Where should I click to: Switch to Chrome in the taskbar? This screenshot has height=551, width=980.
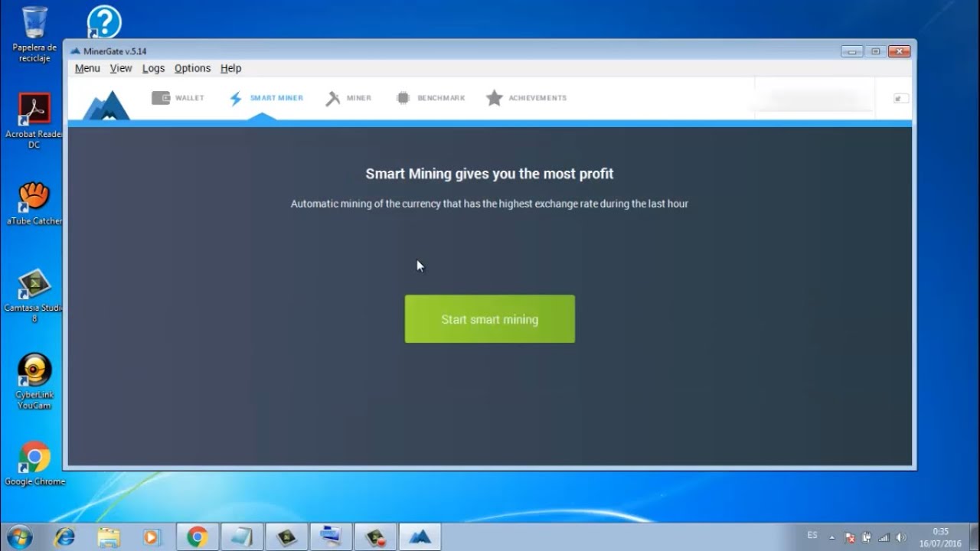coord(198,537)
